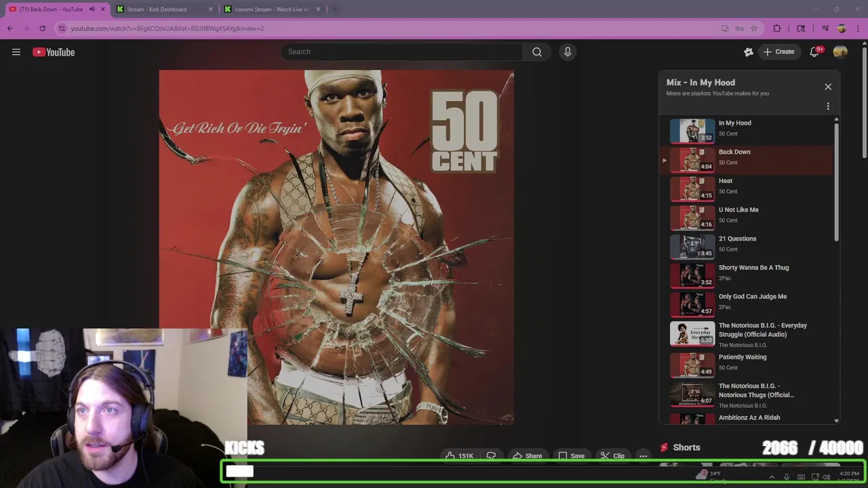Open the Chrome extensions puzzle icon
This screenshot has width=868, height=488.
pos(777,28)
